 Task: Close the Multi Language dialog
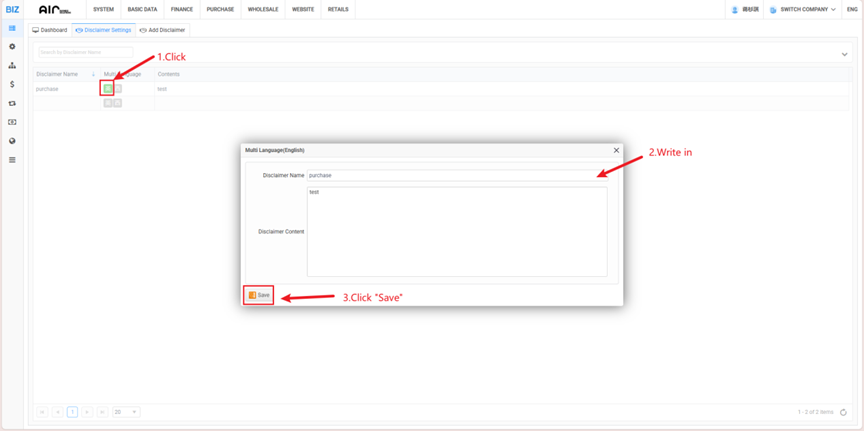[x=616, y=150]
